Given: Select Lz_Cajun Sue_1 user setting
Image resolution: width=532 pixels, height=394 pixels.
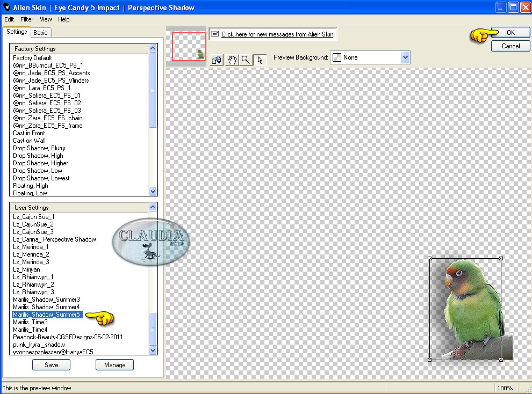Looking at the screenshot, I should [34, 217].
